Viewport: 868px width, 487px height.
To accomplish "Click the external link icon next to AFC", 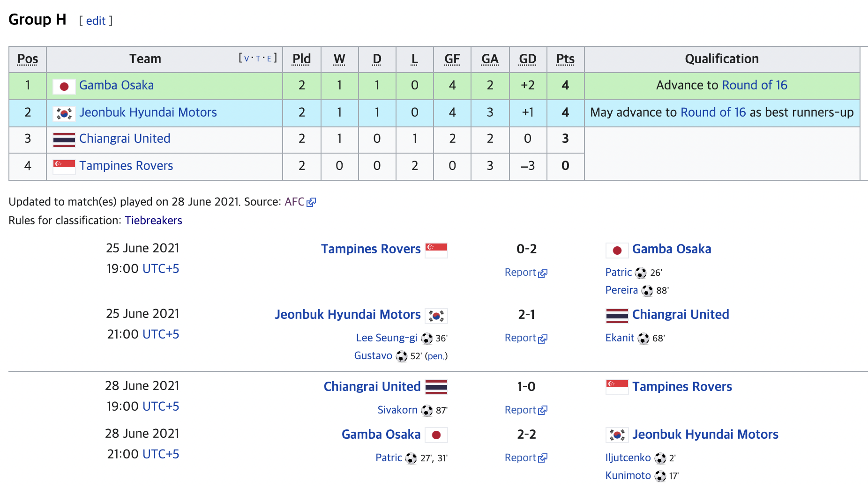I will pos(311,202).
